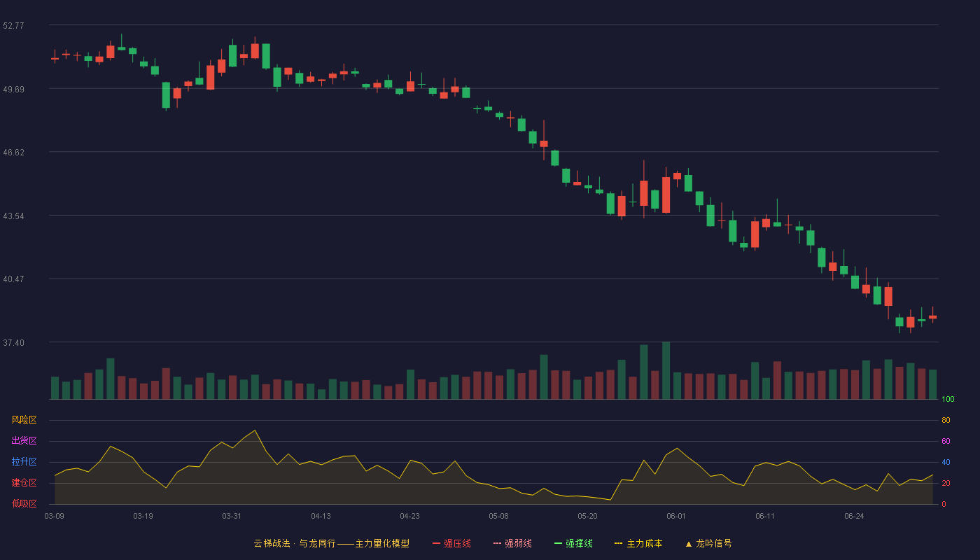This screenshot has height=560, width=980.
Task: Click the 05-08 date label
Action: pos(499,516)
